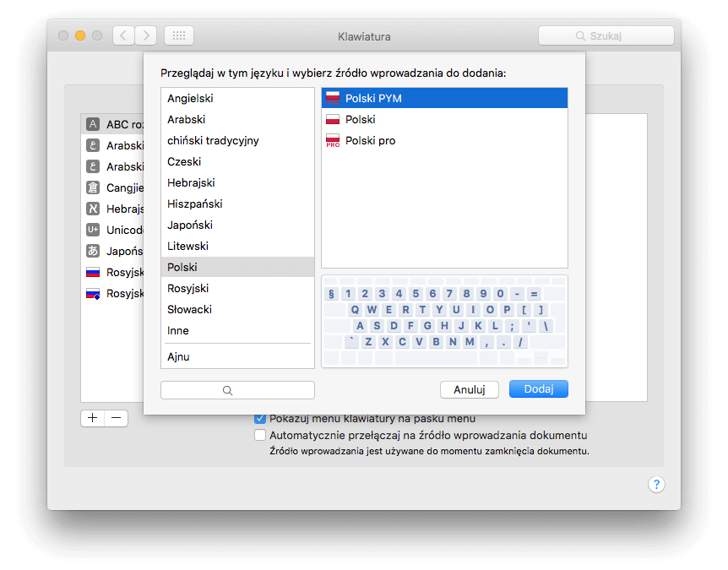This screenshot has height=570, width=728.
Task: Click the minus button to remove source
Action: coord(117,417)
